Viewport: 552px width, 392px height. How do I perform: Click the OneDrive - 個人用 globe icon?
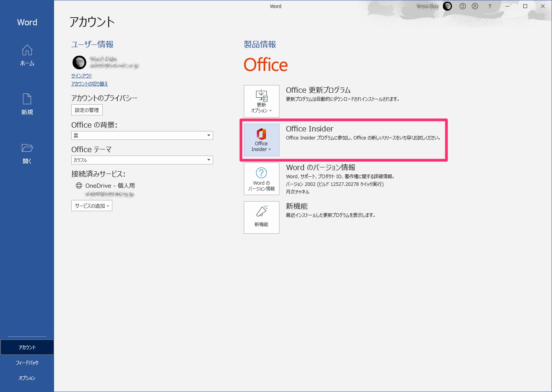click(x=79, y=185)
